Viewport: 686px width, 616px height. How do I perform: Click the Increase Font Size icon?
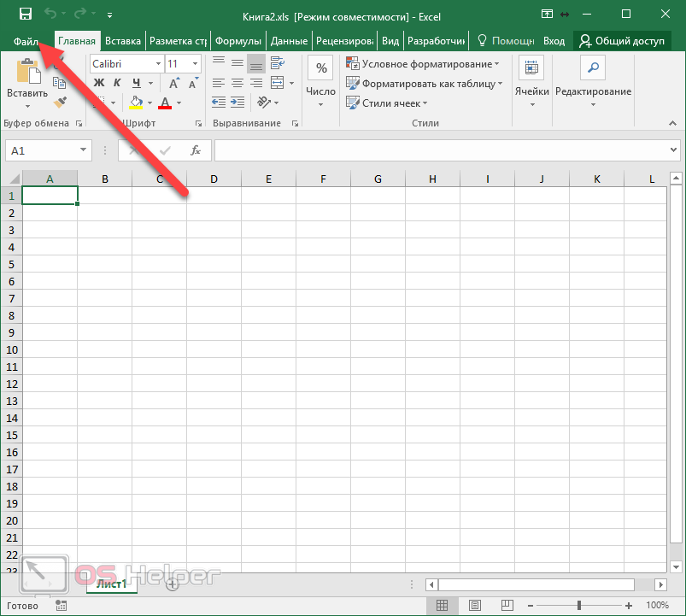(x=174, y=84)
